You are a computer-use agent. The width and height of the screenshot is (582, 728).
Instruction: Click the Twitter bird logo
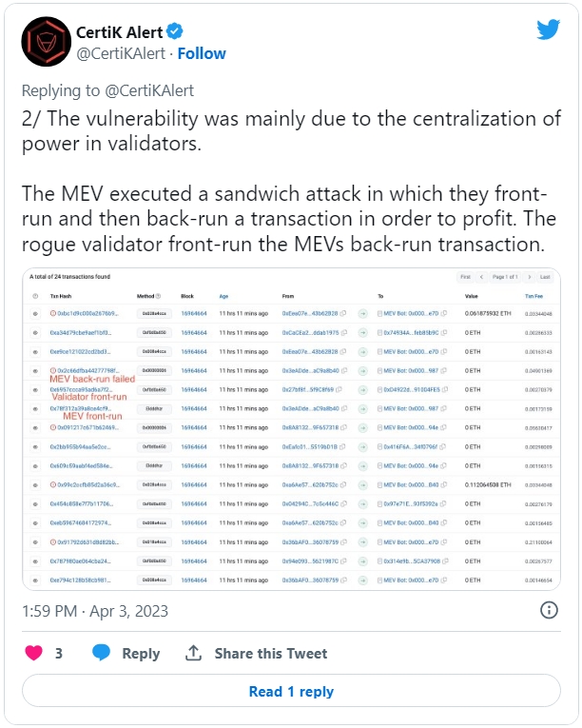point(548,30)
